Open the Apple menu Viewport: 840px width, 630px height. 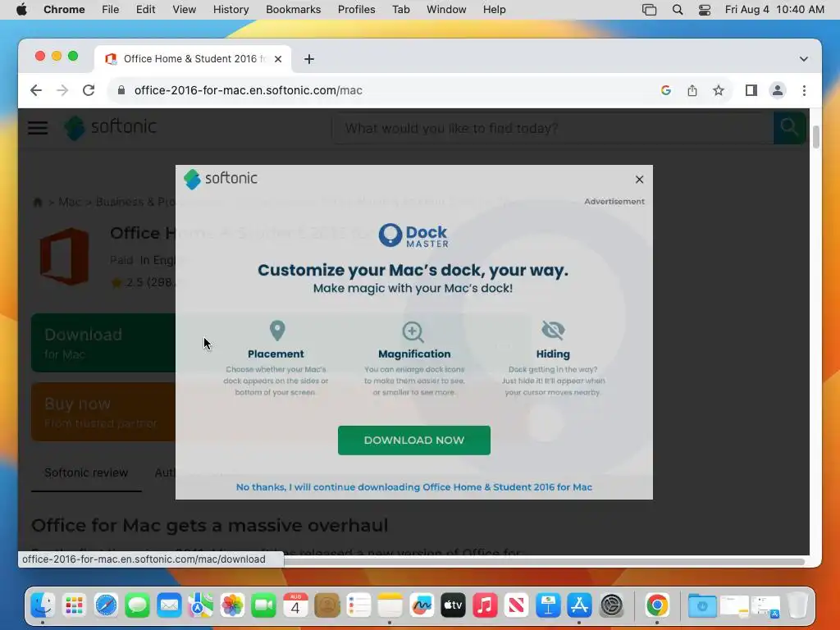(21, 10)
